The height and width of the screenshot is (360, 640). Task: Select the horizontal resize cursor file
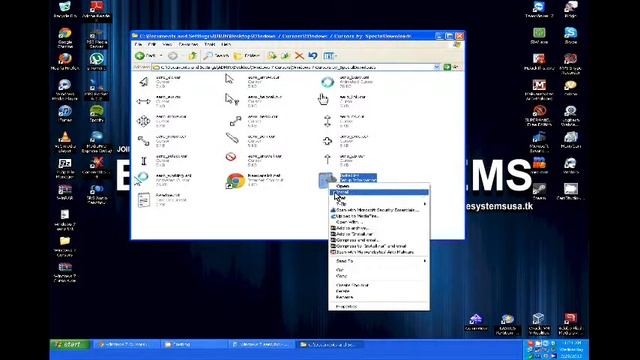tap(143, 101)
